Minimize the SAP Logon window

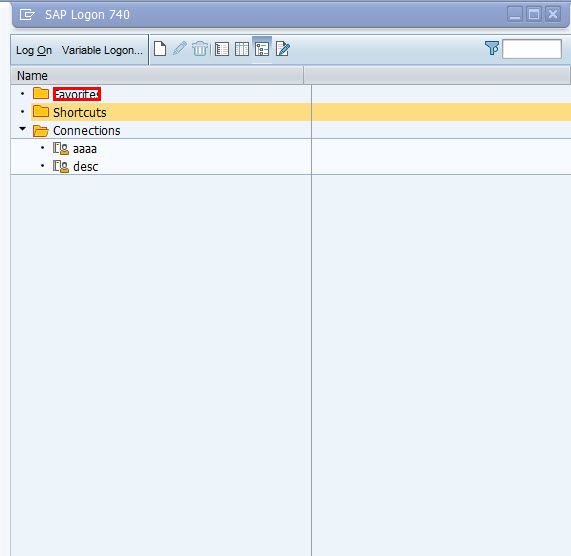coord(515,15)
